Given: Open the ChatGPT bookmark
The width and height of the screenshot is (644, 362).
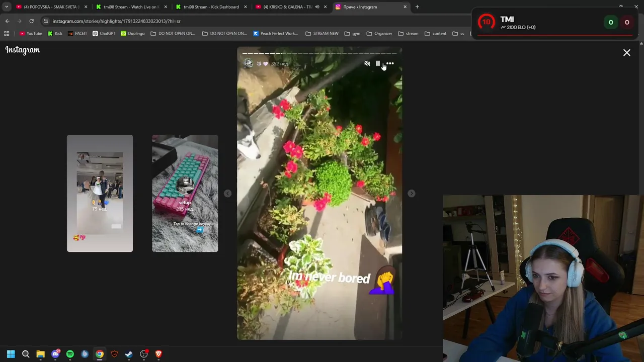Looking at the screenshot, I should 104,34.
